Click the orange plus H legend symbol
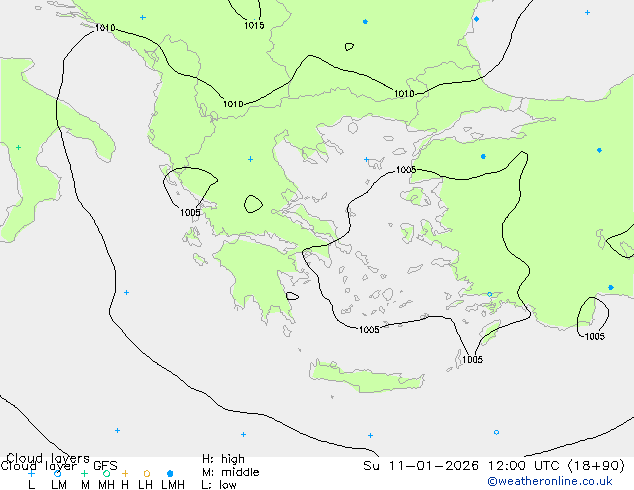This screenshot has width=634, height=490. coord(125,473)
